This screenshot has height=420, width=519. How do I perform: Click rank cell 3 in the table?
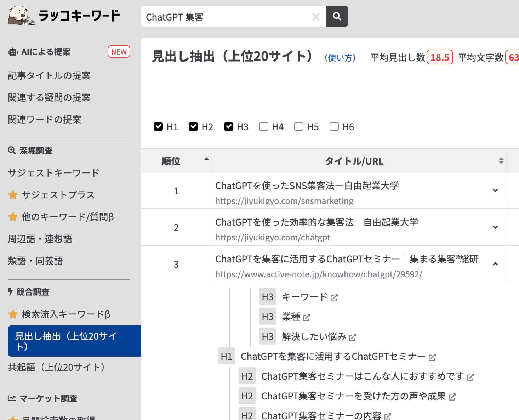[x=176, y=264]
